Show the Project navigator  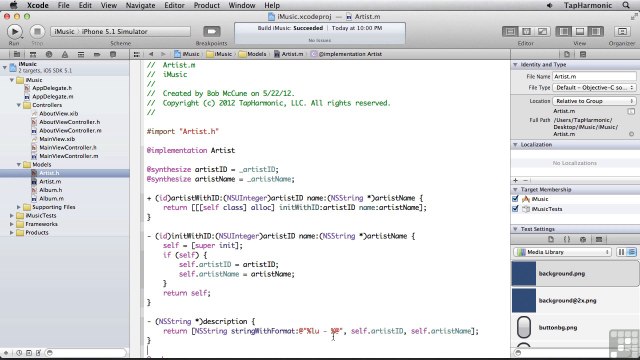pos(17,54)
